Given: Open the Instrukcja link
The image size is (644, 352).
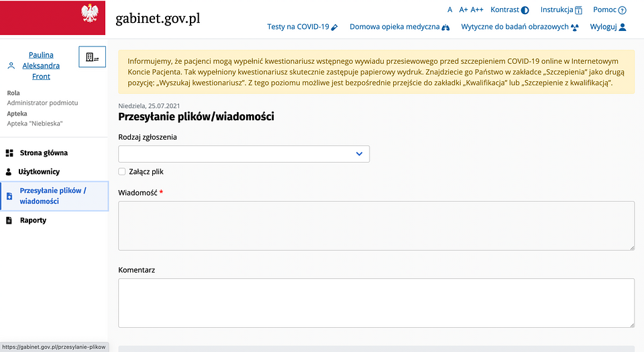Looking at the screenshot, I should [561, 10].
